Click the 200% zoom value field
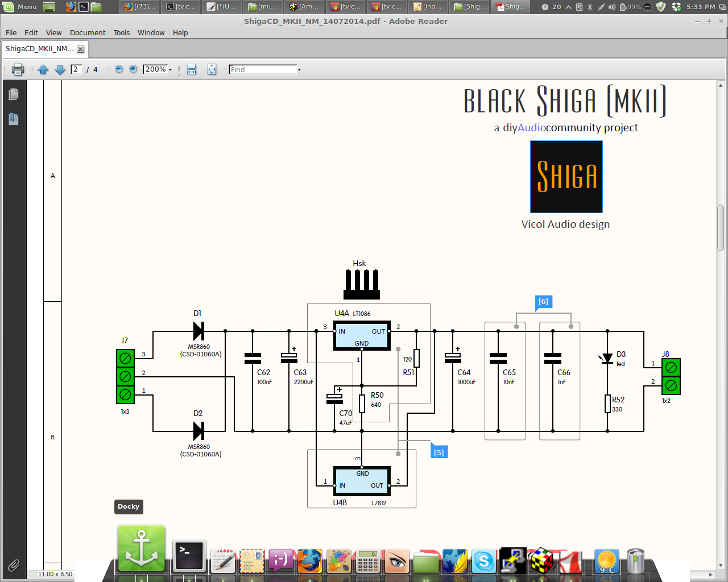728x582 pixels. click(x=155, y=69)
